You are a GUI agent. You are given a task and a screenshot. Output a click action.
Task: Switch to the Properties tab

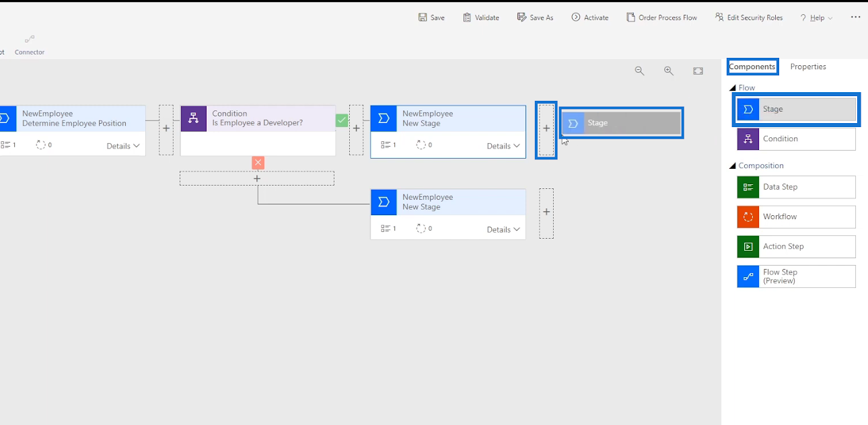(x=808, y=67)
